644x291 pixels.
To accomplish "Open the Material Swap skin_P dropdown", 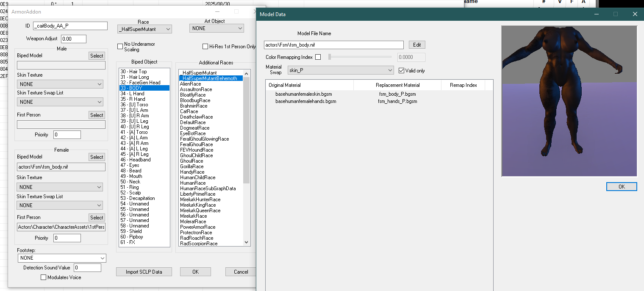I will (x=341, y=70).
